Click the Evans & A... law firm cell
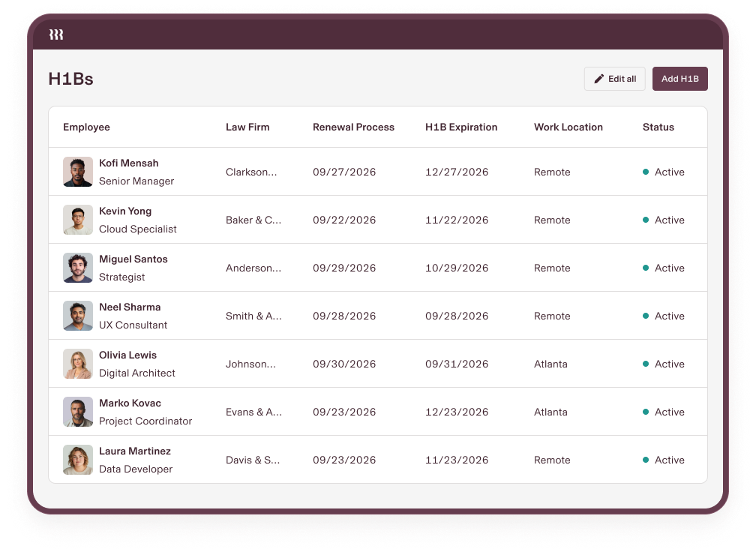 (x=253, y=412)
